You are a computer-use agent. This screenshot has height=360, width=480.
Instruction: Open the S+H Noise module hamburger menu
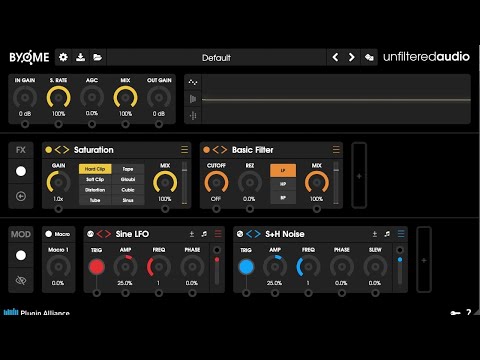click(401, 234)
